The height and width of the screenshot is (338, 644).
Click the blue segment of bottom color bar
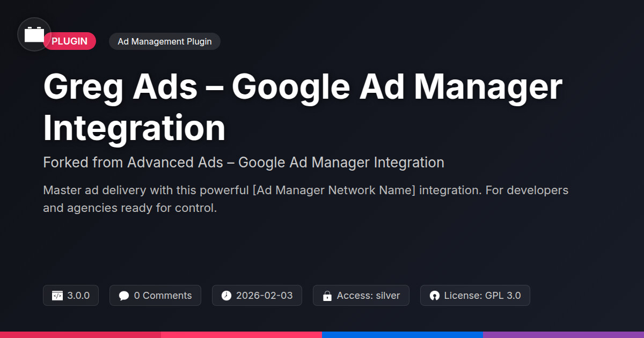402,334
